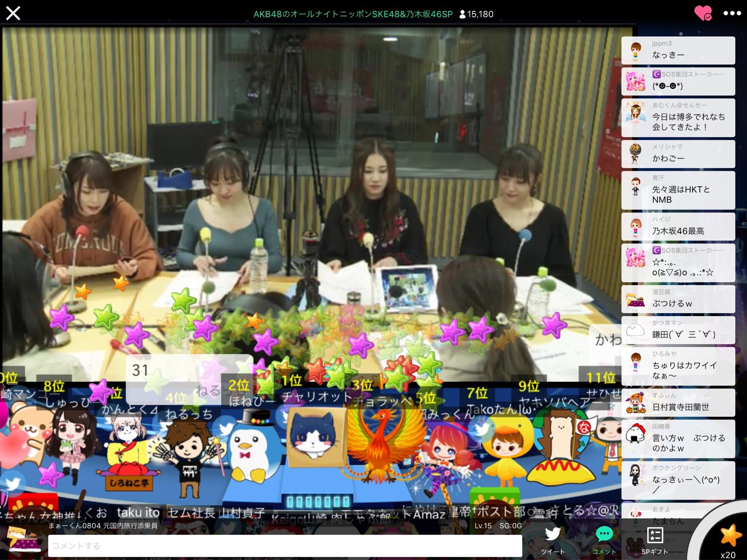The height and width of the screenshot is (560, 747).
Task: Tap the pink heart follow icon
Action: click(703, 13)
